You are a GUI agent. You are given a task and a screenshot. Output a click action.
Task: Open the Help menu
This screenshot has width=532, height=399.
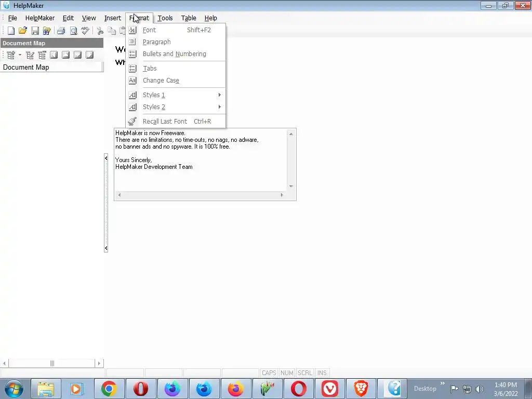click(211, 18)
